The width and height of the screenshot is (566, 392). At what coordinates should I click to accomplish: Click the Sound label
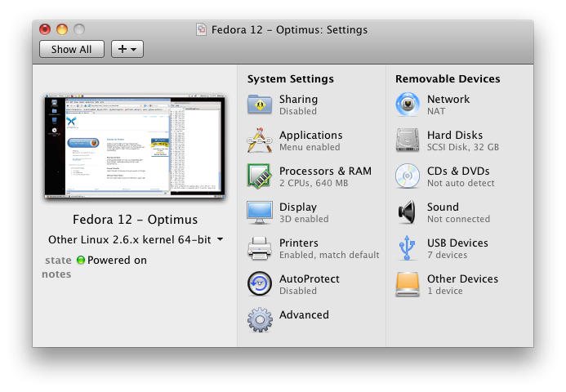click(x=443, y=207)
